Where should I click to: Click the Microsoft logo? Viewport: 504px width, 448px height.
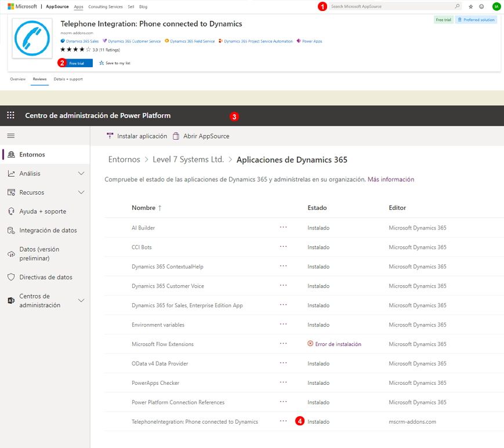point(22,6)
